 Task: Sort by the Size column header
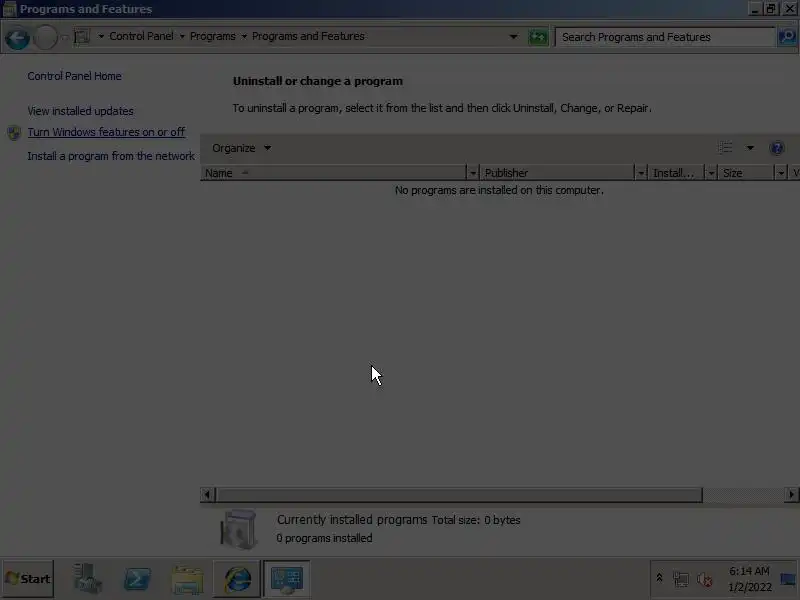point(746,173)
